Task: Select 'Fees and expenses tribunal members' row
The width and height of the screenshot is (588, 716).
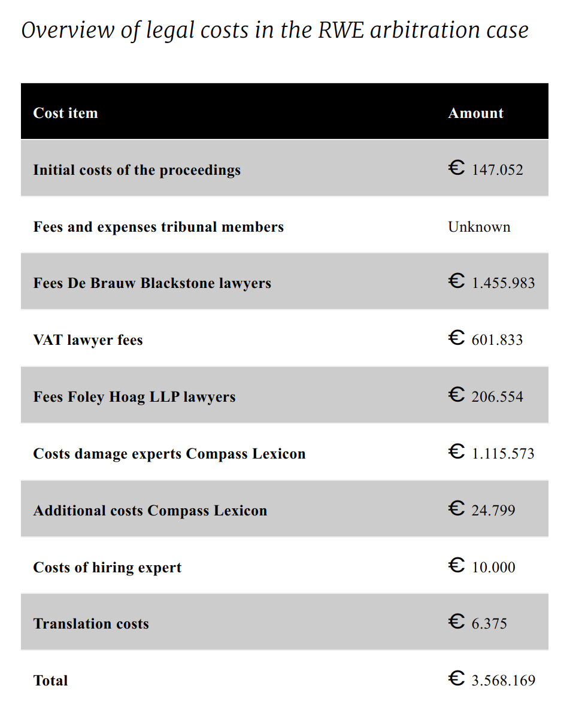Action: pyautogui.click(x=284, y=226)
